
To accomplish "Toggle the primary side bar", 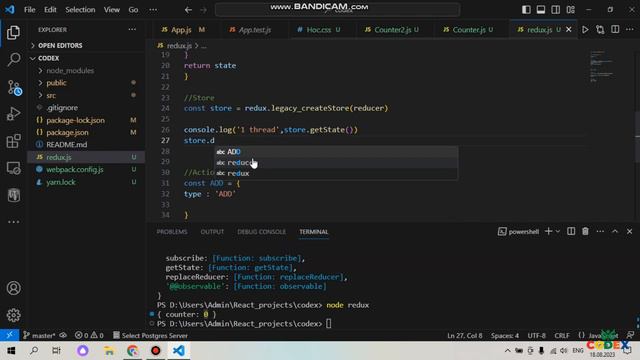I will pyautogui.click(x=526, y=9).
